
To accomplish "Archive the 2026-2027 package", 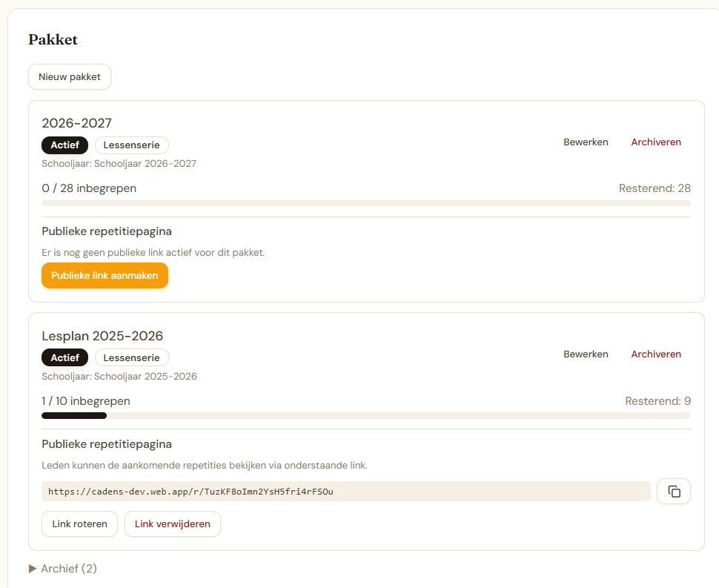I will pos(656,142).
